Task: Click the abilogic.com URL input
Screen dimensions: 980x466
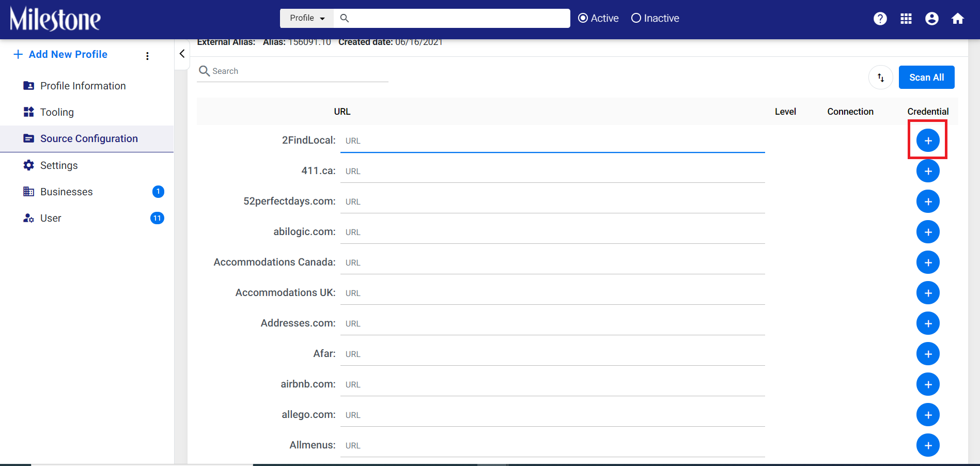Action: coord(552,232)
